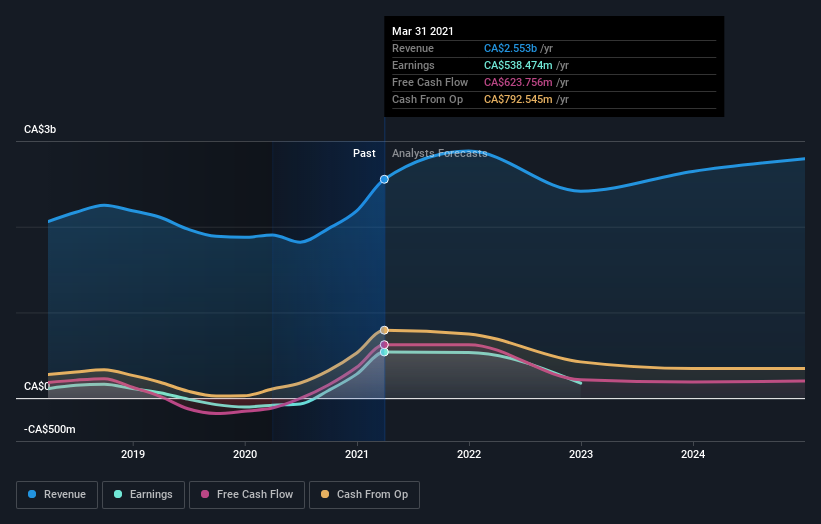The width and height of the screenshot is (821, 524).
Task: Click the CA$3b y-axis label
Action: tap(40, 129)
